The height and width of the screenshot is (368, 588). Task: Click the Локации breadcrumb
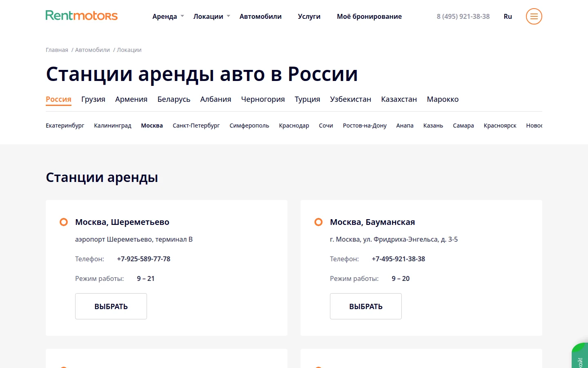[x=129, y=50]
